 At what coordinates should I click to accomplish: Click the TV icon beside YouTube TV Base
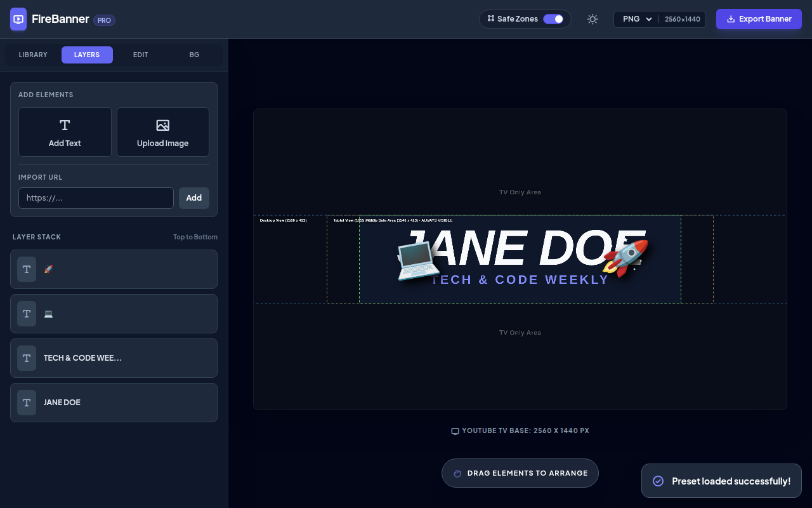click(455, 431)
